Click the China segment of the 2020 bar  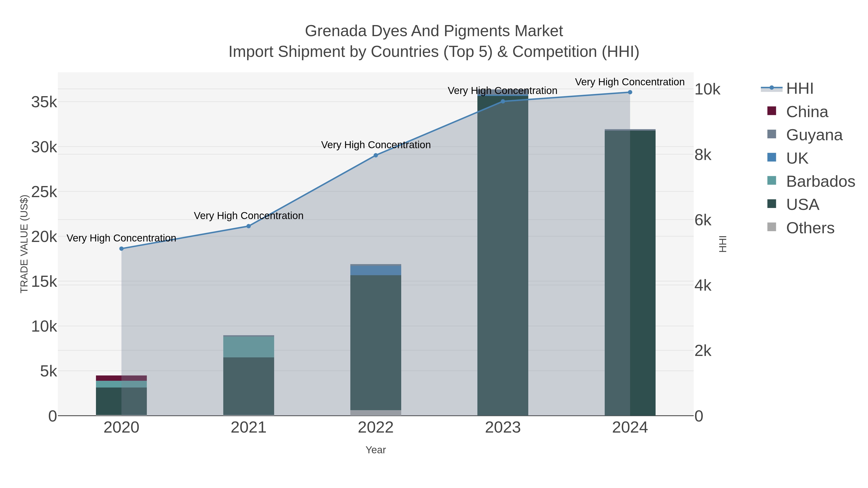click(121, 378)
